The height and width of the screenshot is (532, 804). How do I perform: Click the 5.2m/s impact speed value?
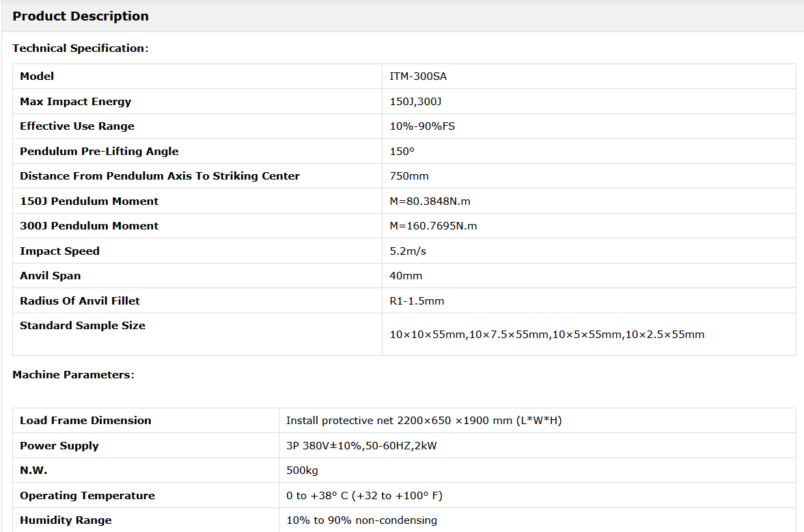[x=408, y=251]
